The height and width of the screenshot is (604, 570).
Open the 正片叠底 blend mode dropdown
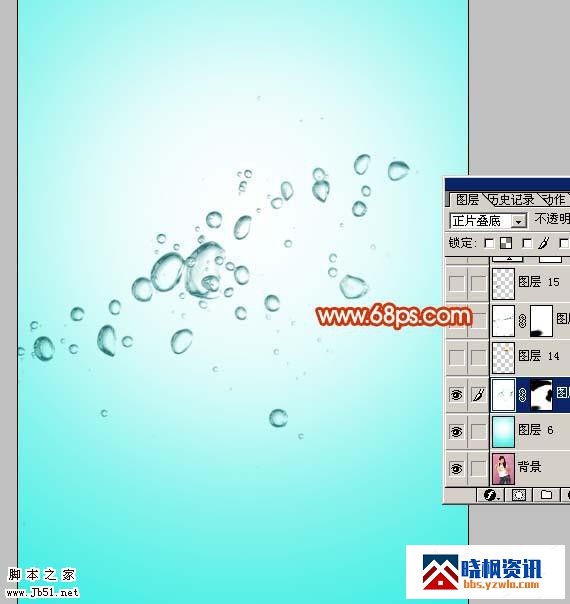point(488,221)
